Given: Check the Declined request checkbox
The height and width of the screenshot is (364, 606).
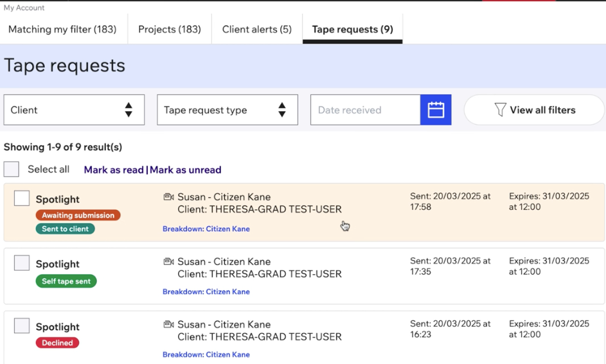Looking at the screenshot, I should (x=22, y=325).
